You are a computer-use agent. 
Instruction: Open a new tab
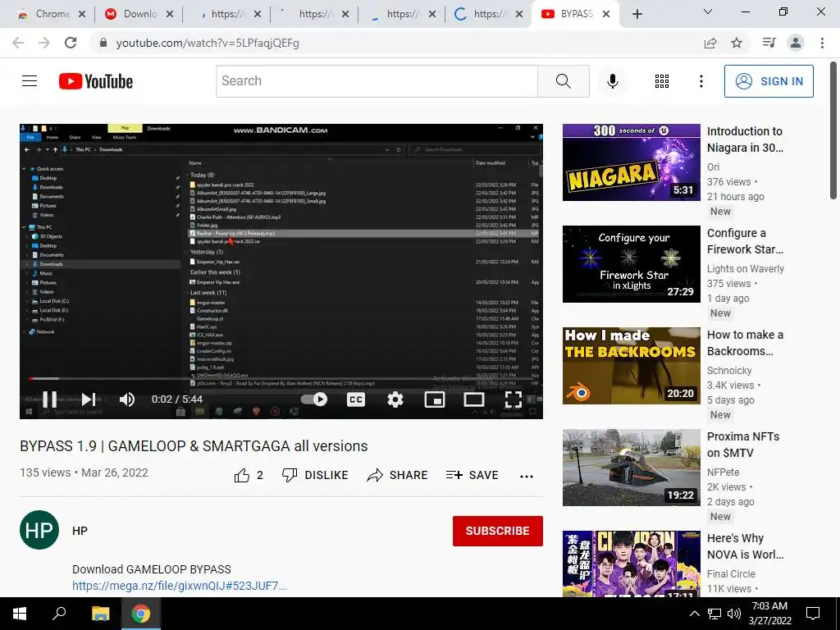point(637,14)
